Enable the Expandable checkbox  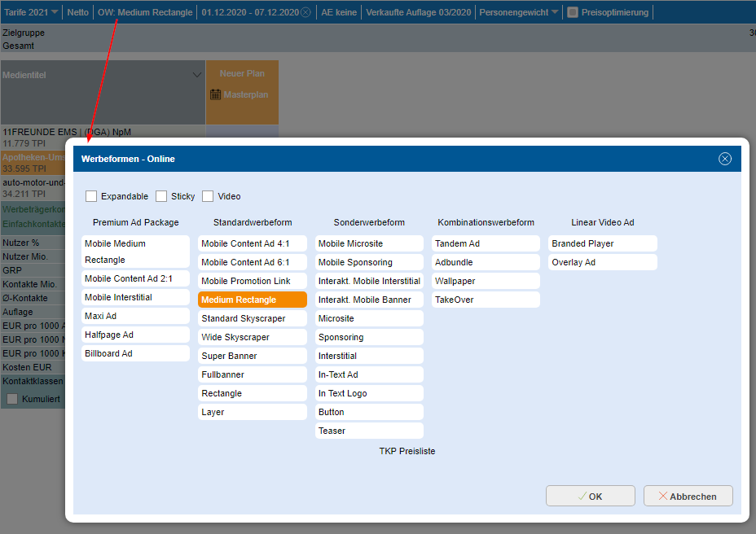click(91, 196)
